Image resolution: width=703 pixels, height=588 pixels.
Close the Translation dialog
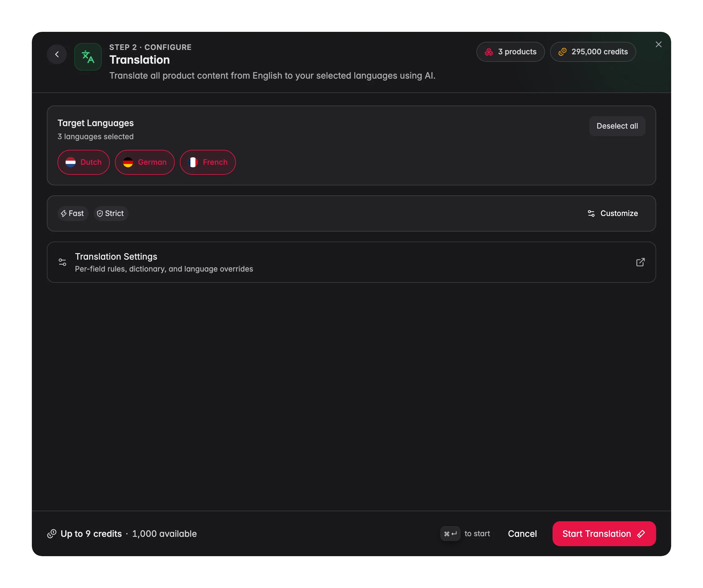tap(658, 45)
